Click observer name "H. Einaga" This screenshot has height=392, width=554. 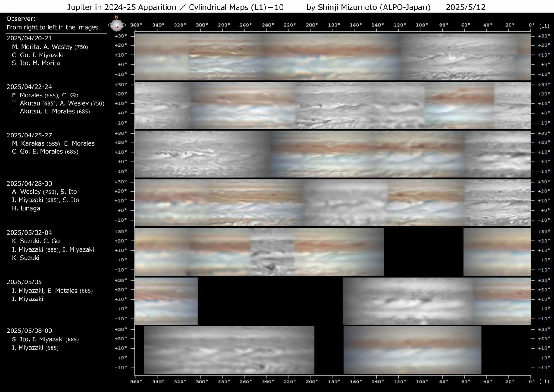coord(26,209)
